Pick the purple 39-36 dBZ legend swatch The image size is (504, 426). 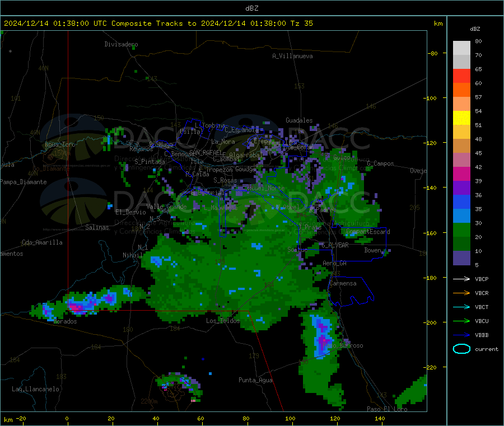pyautogui.click(x=461, y=188)
